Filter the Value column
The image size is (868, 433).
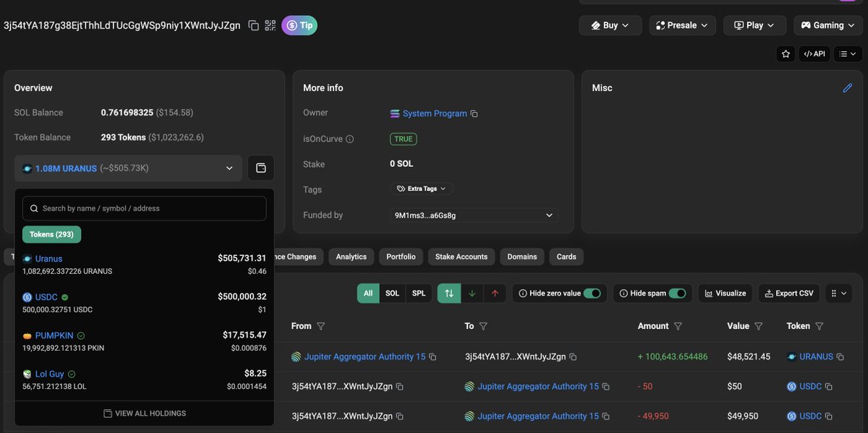click(758, 327)
